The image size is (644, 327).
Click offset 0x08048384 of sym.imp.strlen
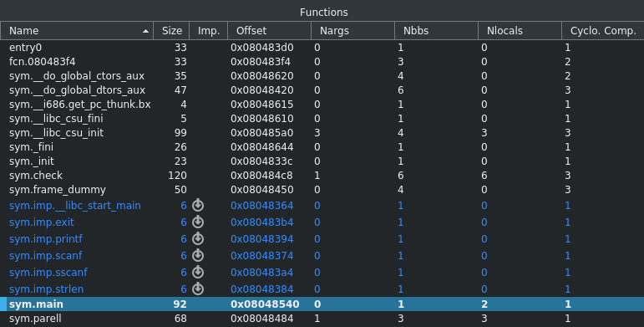click(262, 289)
